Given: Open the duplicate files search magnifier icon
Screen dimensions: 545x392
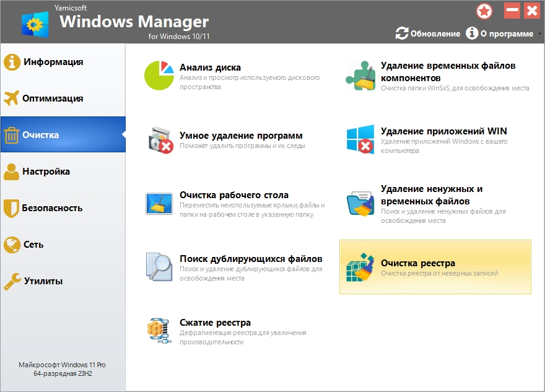Looking at the screenshot, I should coord(160,267).
